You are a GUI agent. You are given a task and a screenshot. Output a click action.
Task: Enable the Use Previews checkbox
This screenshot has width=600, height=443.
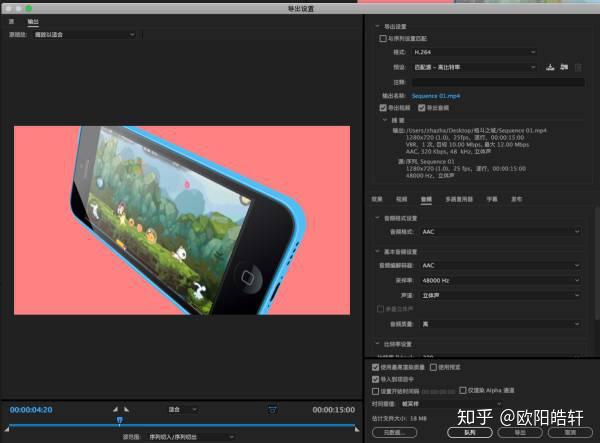click(x=433, y=367)
